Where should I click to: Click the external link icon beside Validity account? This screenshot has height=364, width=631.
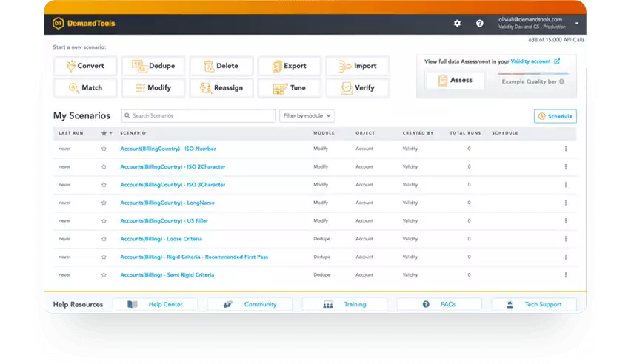coord(557,61)
